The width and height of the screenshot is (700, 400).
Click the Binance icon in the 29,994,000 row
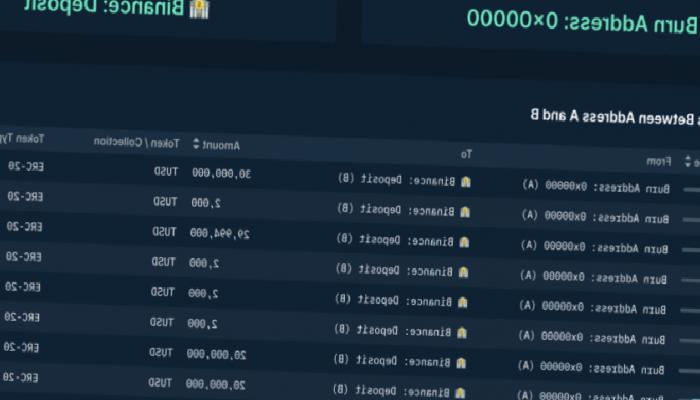[464, 242]
